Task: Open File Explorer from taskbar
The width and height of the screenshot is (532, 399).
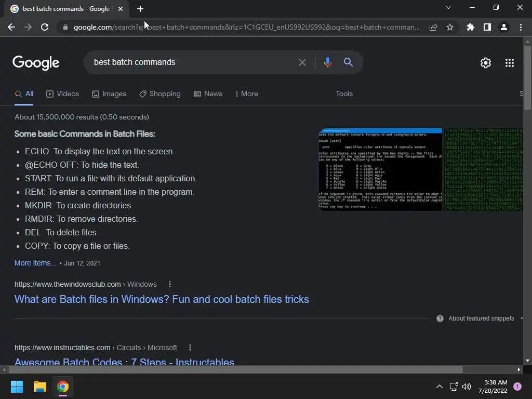Action: 39,387
